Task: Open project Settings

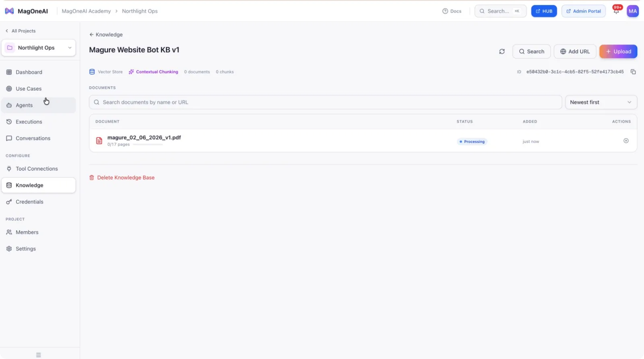Action: coord(39,249)
